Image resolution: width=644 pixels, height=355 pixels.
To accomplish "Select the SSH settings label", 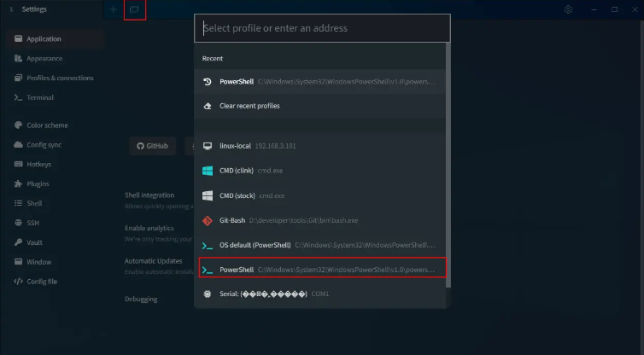I will [x=32, y=223].
